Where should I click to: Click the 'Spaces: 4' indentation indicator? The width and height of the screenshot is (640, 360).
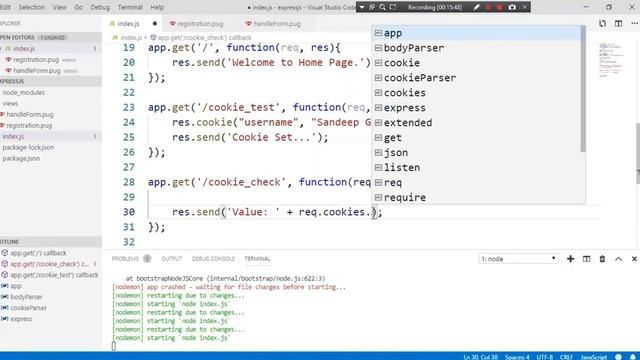517,357
